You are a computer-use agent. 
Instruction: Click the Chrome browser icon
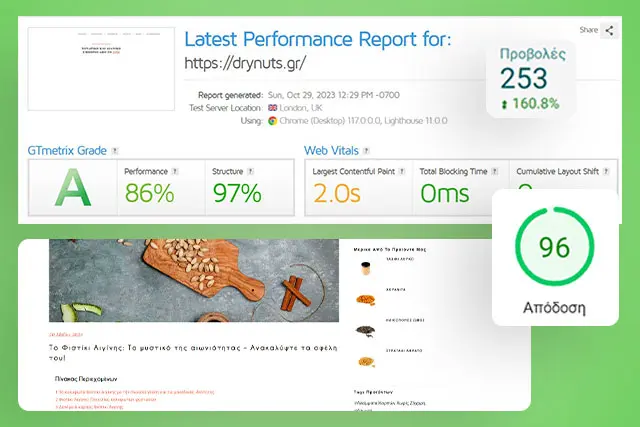(272, 120)
